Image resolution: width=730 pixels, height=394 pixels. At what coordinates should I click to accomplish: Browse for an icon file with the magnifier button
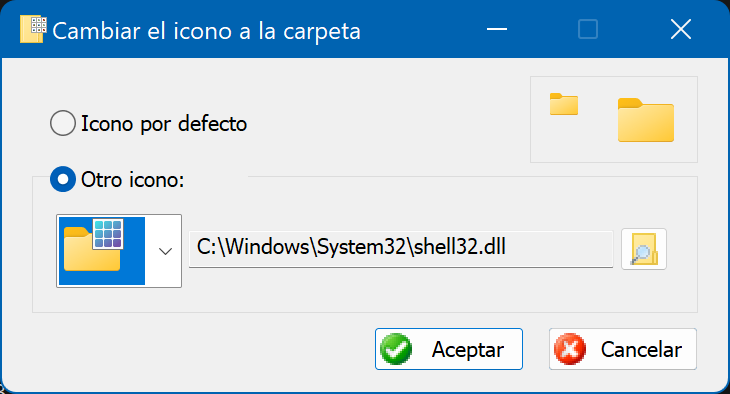click(644, 249)
